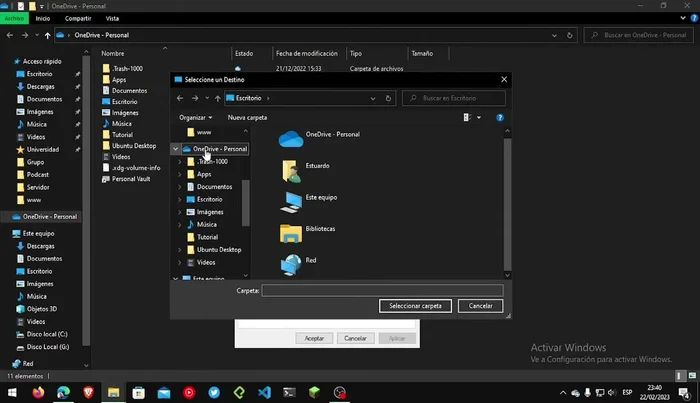
Task: Open Bibliotecas icon in dialog pane
Action: [x=291, y=233]
